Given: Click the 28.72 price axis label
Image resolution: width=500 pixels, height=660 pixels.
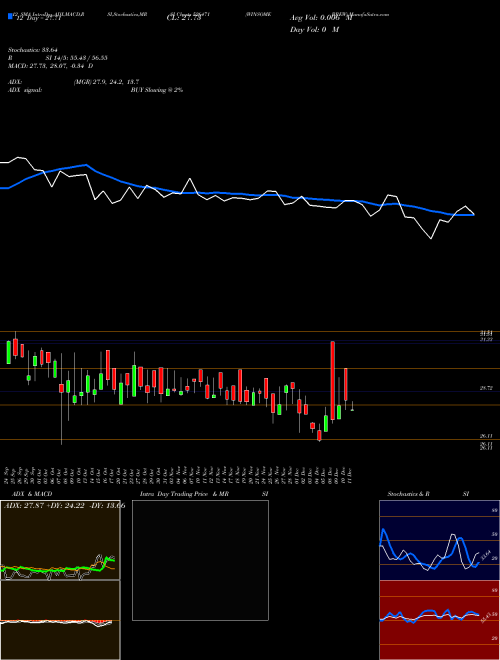Looking at the screenshot, I should pyautogui.click(x=486, y=389).
